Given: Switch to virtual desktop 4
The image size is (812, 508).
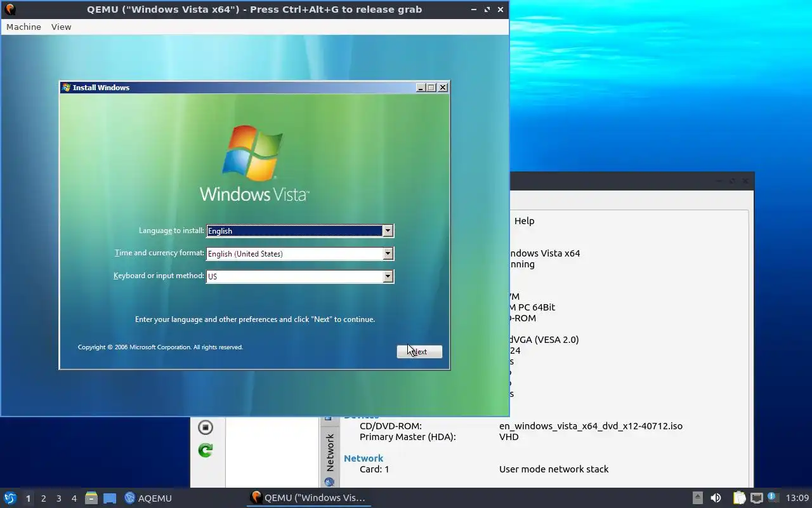Looking at the screenshot, I should pos(74,498).
